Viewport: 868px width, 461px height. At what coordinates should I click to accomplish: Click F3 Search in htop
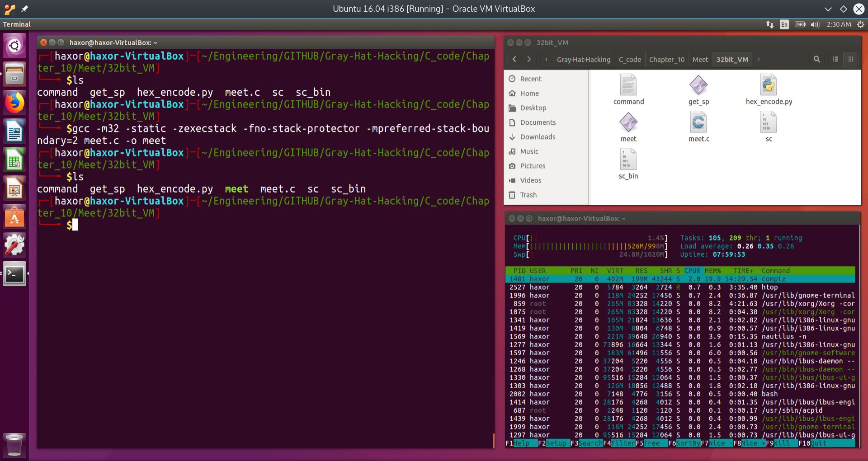coord(587,443)
